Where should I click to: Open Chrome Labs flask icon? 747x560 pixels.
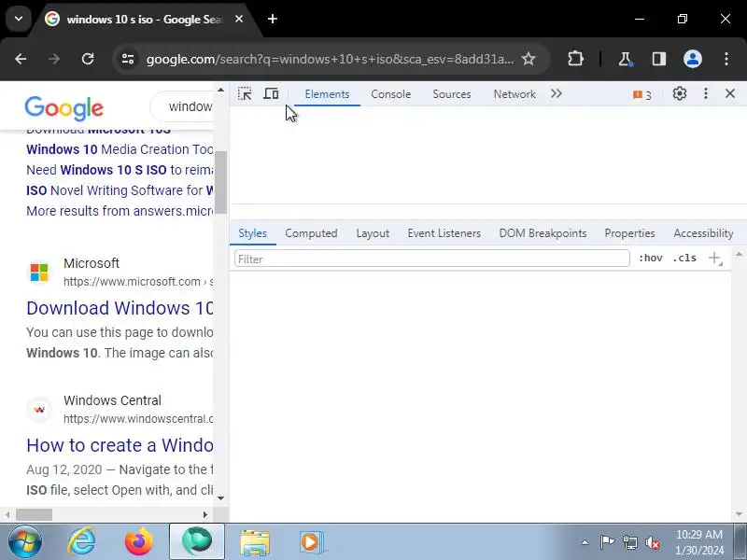[x=625, y=59]
